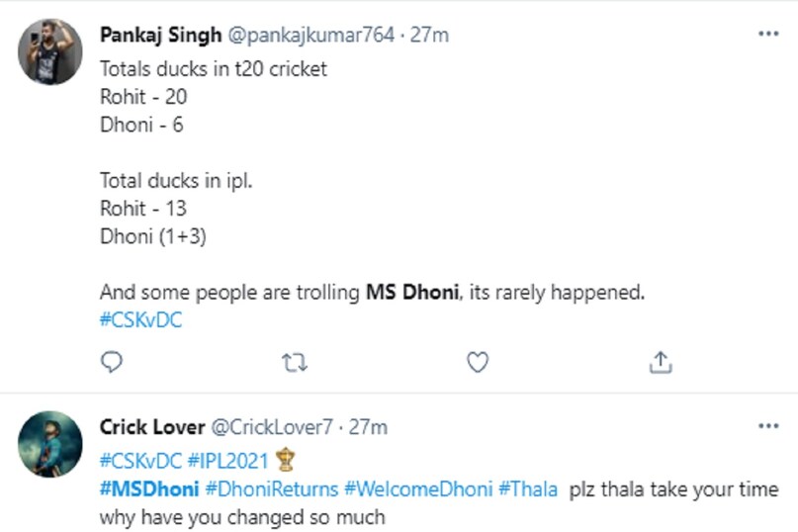Retweet Pankaj Singh's ducks tweet
Screen dimensions: 798x532
pyautogui.click(x=295, y=363)
